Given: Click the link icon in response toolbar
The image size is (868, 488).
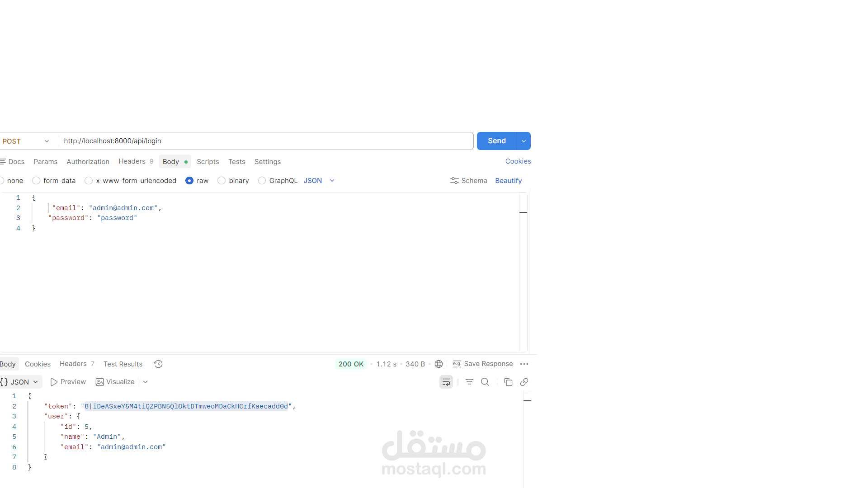Looking at the screenshot, I should (x=524, y=382).
